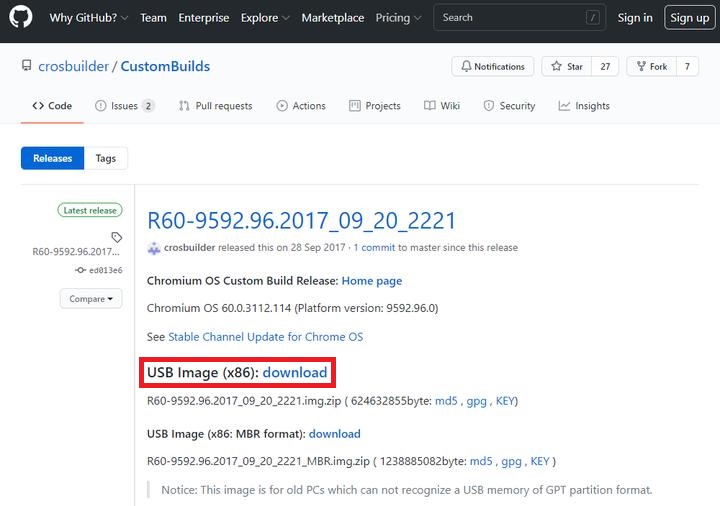720x506 pixels.
Task: Expand the Pricing dropdown
Action: tap(398, 17)
